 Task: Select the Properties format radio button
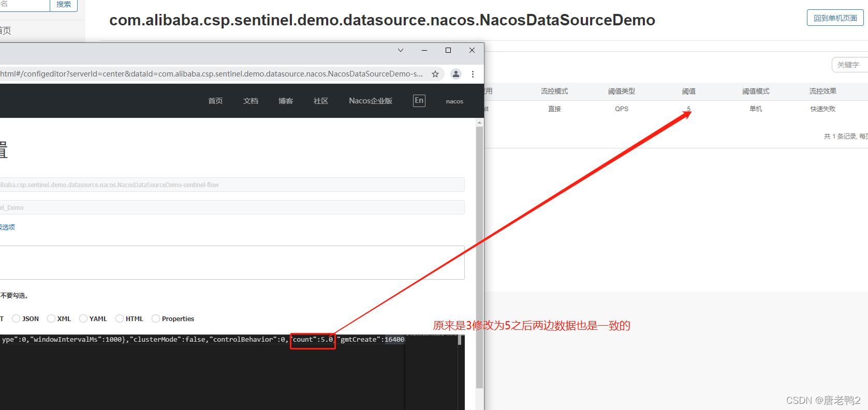[x=156, y=318]
